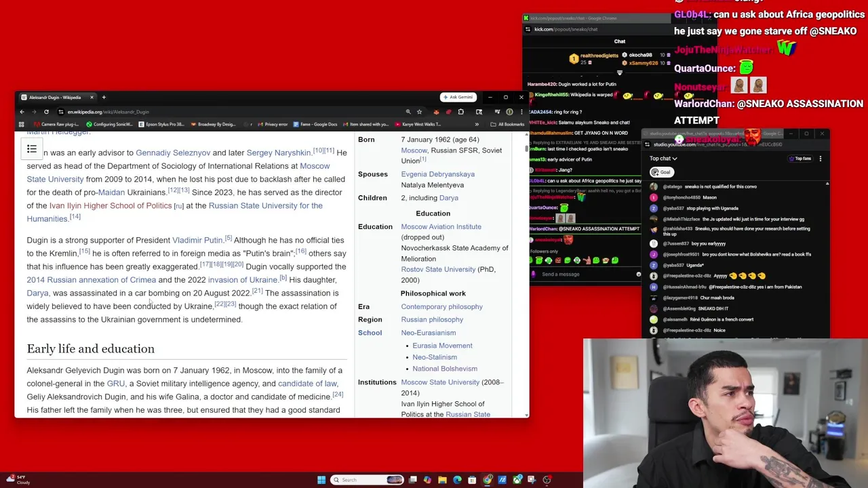
Task: Open the Chrome extensions puzzle icon
Action: (461, 112)
